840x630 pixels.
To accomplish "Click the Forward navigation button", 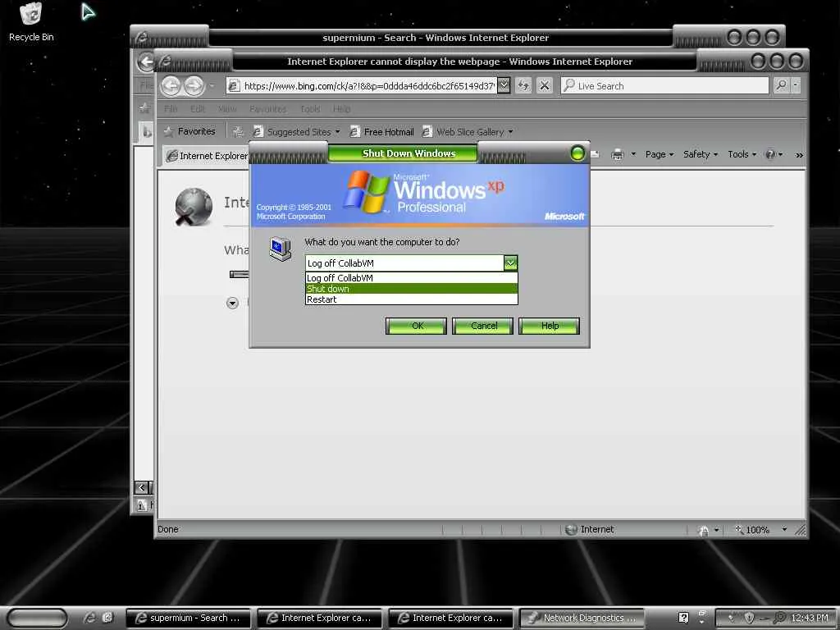I will tap(194, 85).
